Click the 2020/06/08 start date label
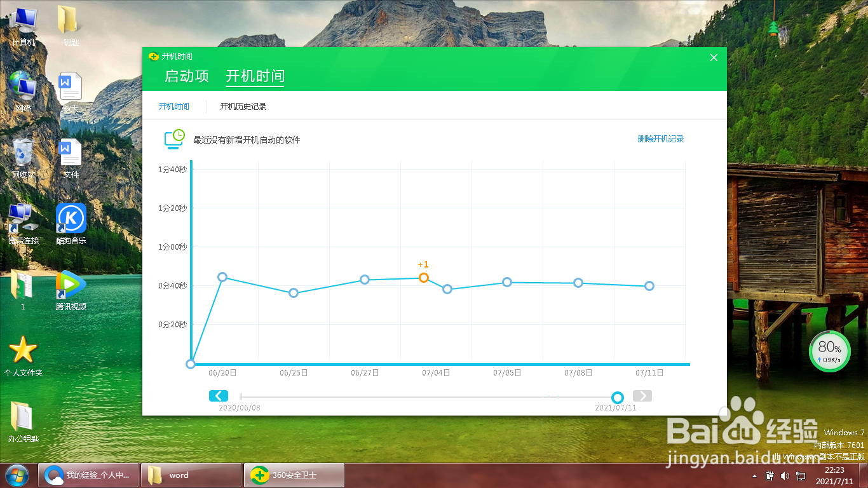Viewport: 868px width, 488px height. pos(240,407)
